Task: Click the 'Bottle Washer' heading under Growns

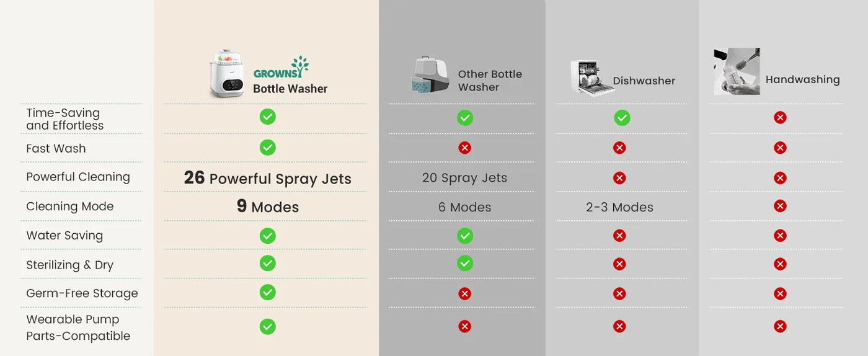Action: tap(290, 89)
